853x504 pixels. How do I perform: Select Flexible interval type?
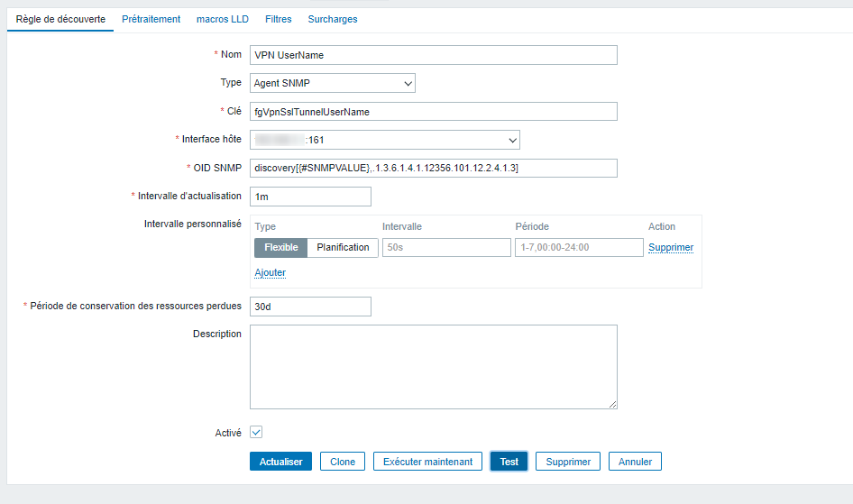281,247
